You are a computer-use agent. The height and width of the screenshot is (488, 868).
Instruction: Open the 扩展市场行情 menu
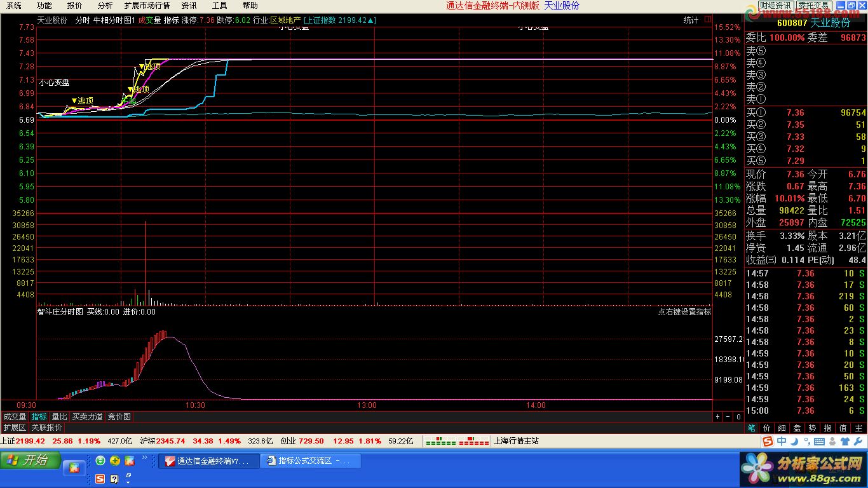(x=147, y=6)
